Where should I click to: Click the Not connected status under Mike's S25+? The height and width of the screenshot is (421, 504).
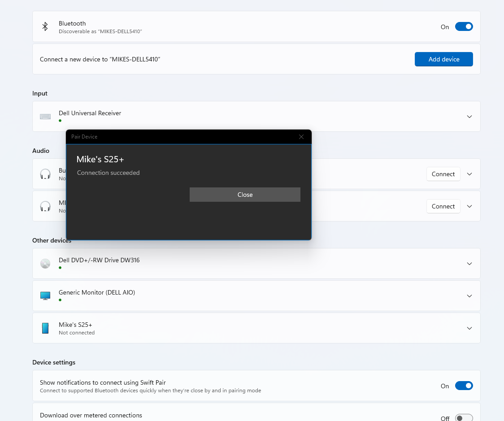click(x=77, y=333)
